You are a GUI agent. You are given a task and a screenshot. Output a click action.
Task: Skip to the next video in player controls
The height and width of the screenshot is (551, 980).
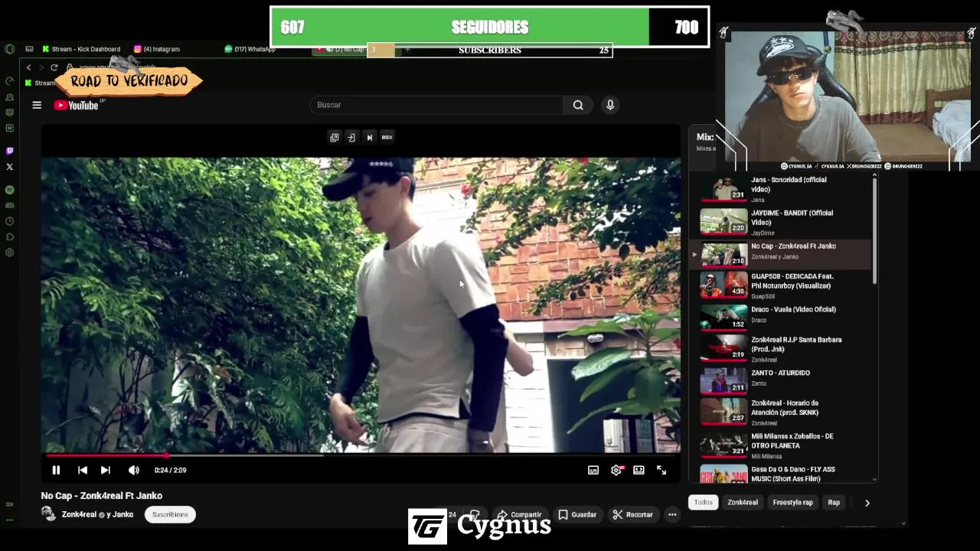[x=106, y=470]
